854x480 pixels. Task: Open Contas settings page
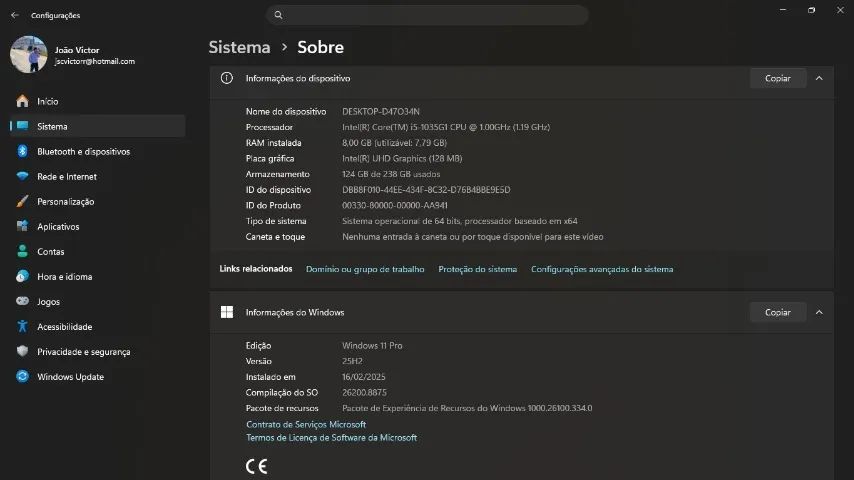97,252
